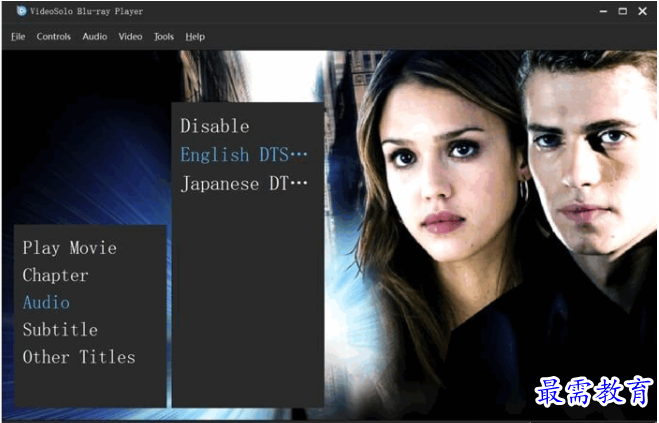The width and height of the screenshot is (659, 423).
Task: Choose Disable audio track option
Action: (x=215, y=126)
